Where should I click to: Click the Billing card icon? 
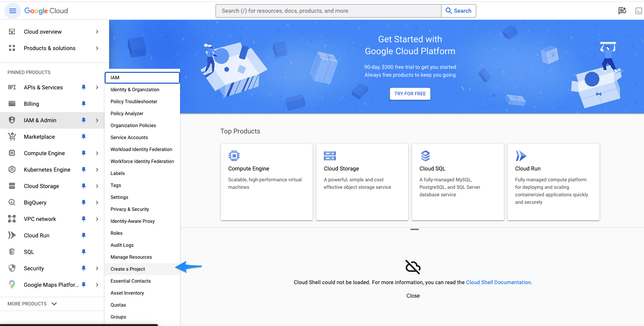point(12,104)
